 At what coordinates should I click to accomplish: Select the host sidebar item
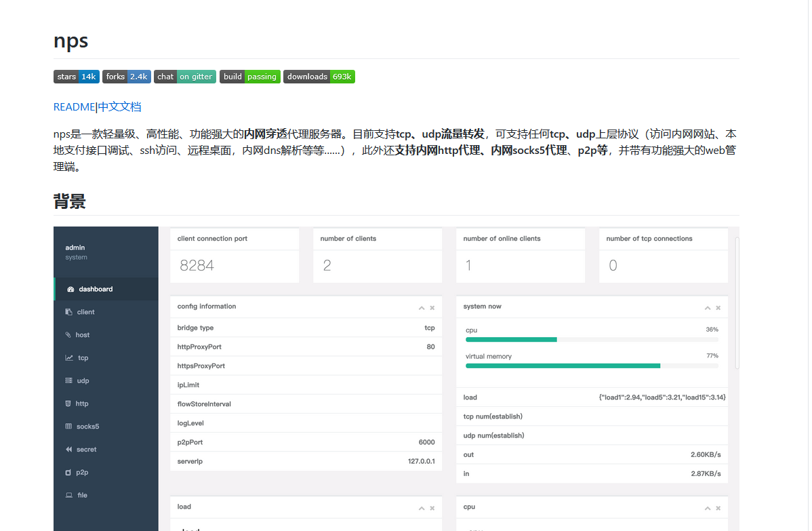coord(106,334)
